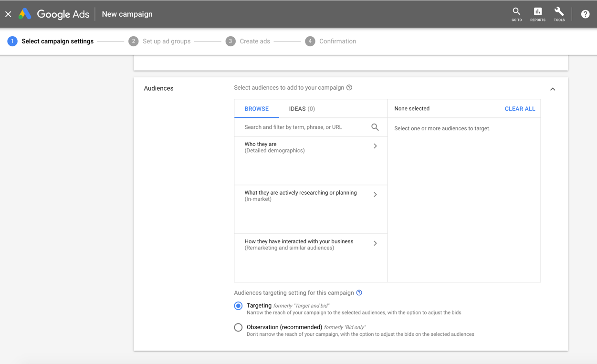Image resolution: width=597 pixels, height=364 pixels.
Task: Expand Who they are demographics category
Action: pyautogui.click(x=375, y=146)
